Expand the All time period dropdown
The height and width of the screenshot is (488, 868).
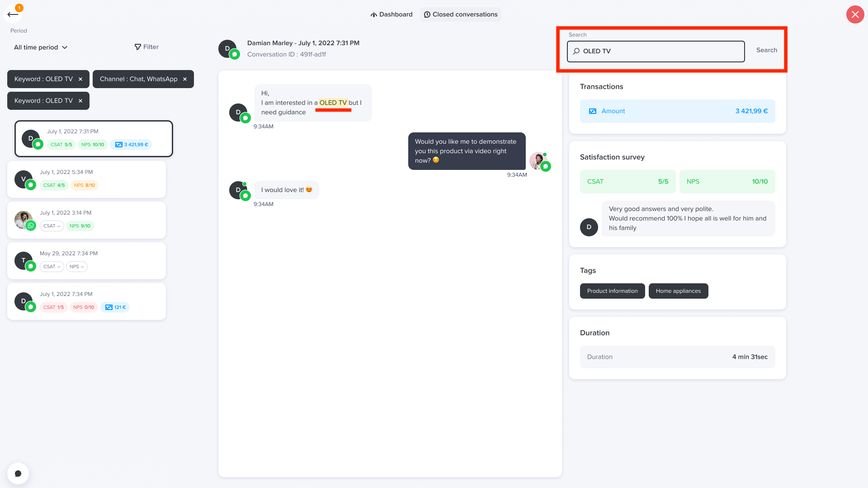[x=41, y=47]
